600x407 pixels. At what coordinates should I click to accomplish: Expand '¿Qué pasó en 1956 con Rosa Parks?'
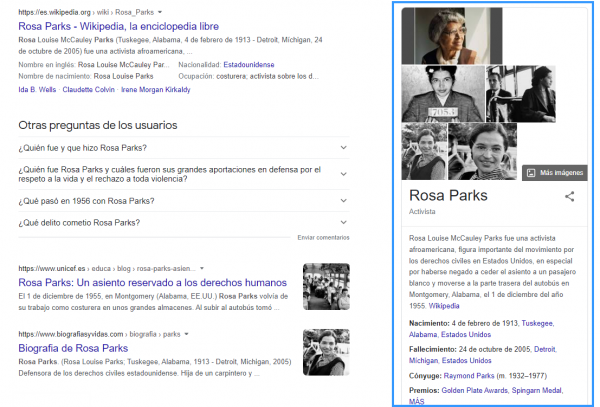184,201
